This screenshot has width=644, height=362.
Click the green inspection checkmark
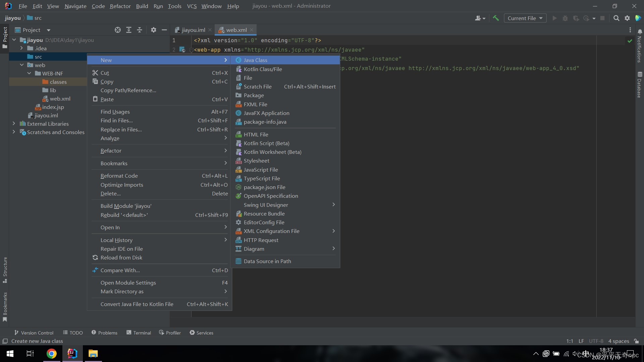630,41
